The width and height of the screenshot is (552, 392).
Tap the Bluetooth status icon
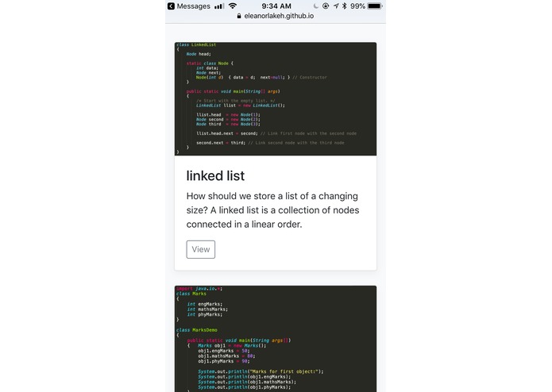344,6
